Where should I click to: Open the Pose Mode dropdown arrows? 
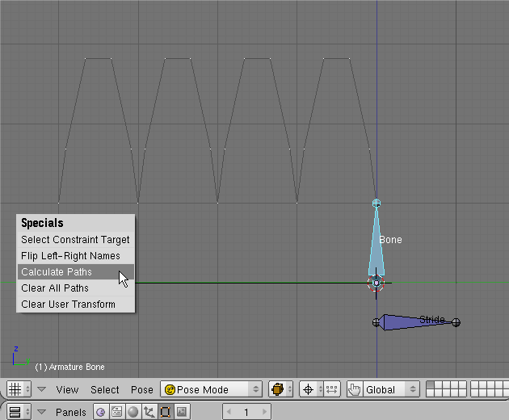(x=256, y=388)
